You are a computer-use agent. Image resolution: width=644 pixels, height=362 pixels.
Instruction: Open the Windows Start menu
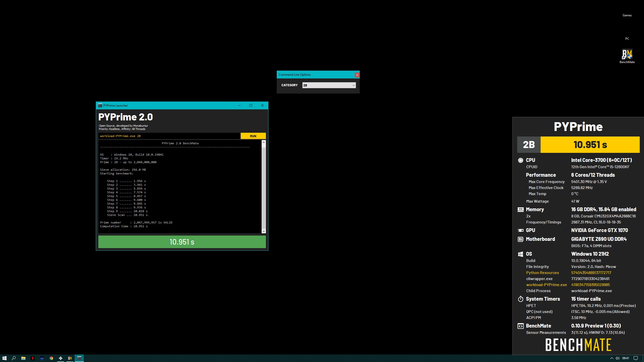tap(5, 358)
